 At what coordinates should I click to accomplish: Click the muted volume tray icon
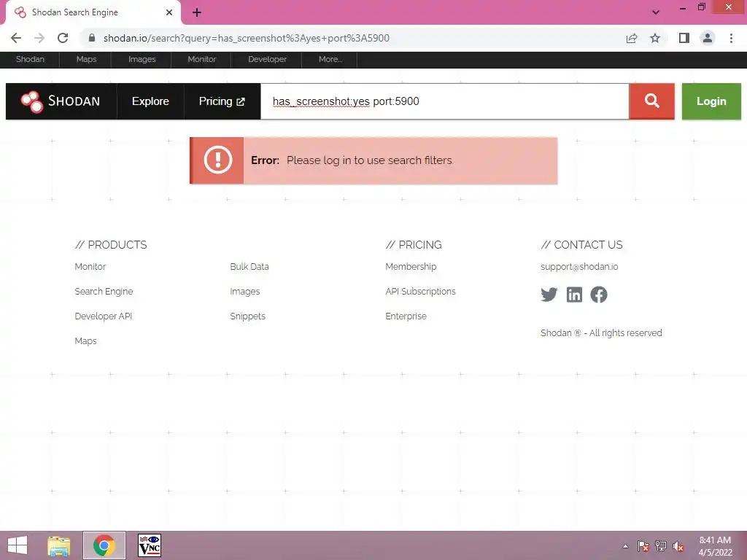678,546
